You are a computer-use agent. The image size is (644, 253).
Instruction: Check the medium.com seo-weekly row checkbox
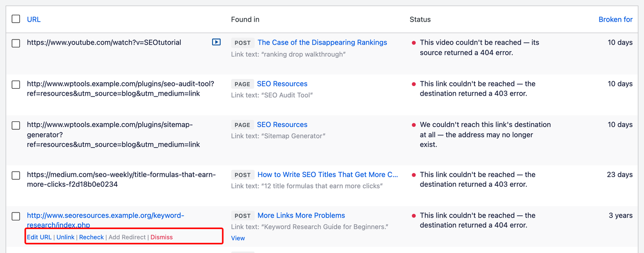[x=16, y=175]
